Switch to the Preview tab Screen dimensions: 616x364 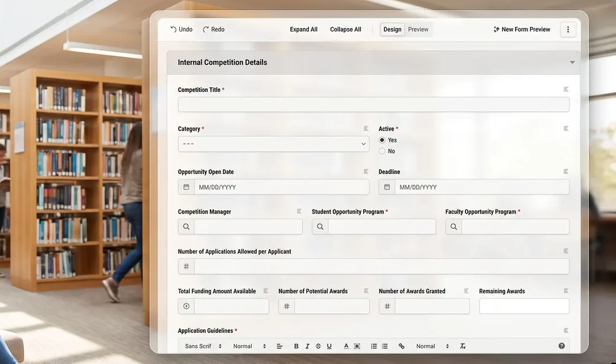click(418, 29)
